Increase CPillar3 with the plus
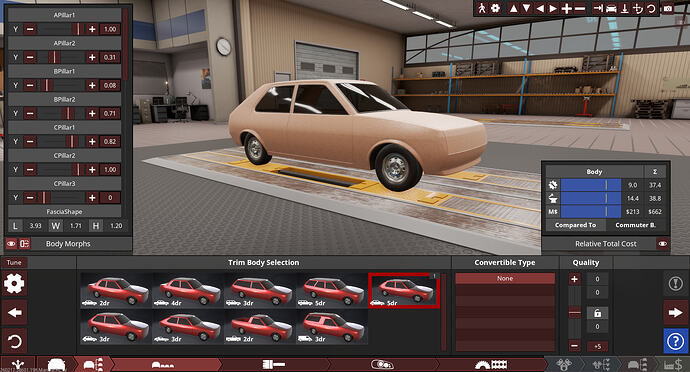This screenshot has width=690, height=372. [x=92, y=198]
